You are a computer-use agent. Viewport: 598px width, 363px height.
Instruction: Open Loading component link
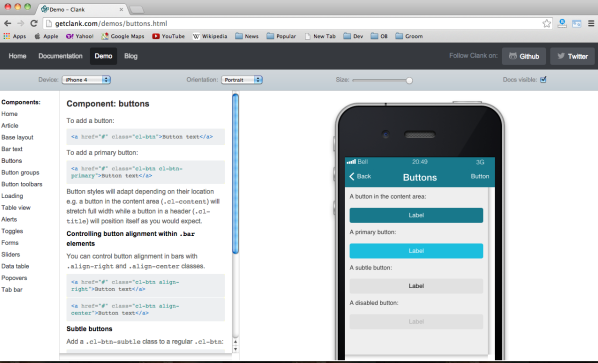click(x=12, y=196)
